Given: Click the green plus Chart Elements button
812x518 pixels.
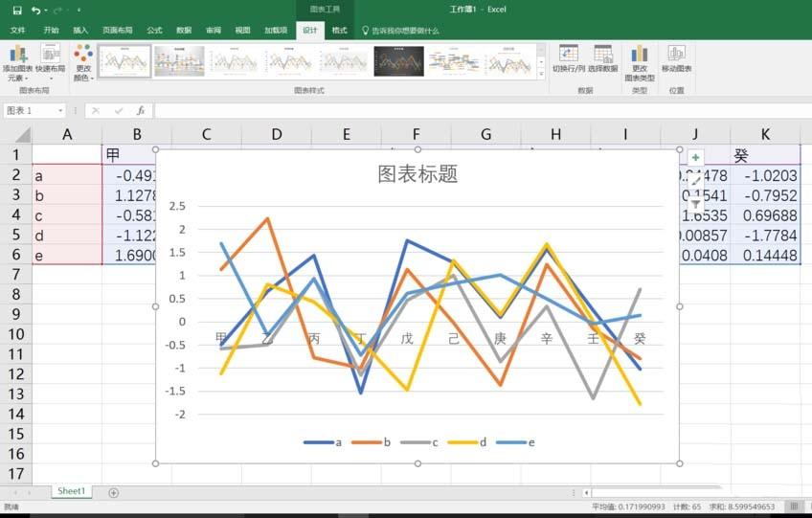Looking at the screenshot, I should (695, 157).
